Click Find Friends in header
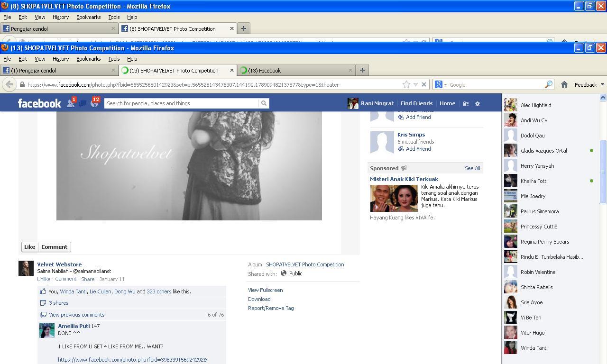The image size is (607, 364). pyautogui.click(x=416, y=103)
